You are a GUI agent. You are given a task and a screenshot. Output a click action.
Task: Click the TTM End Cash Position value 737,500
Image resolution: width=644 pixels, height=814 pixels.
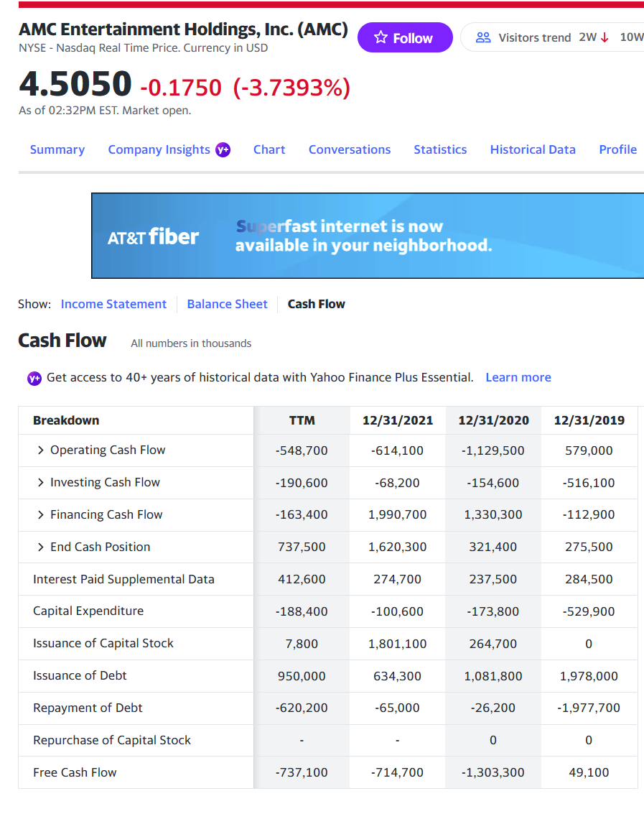(x=302, y=547)
